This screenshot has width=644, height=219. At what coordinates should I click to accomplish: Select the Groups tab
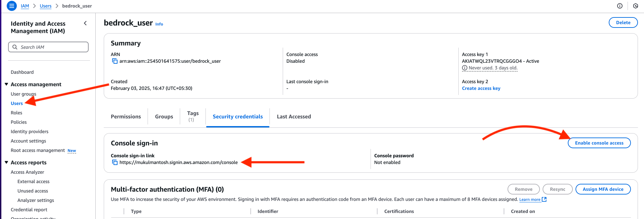(164, 116)
